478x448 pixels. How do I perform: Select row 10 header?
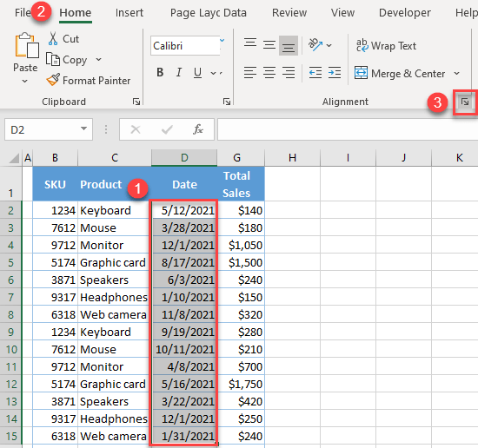point(10,349)
